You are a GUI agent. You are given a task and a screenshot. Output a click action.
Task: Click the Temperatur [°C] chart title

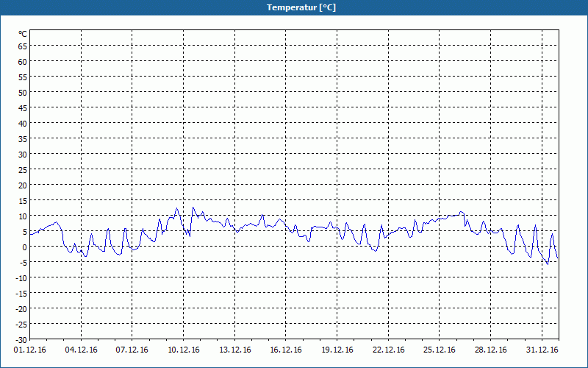click(x=301, y=7)
